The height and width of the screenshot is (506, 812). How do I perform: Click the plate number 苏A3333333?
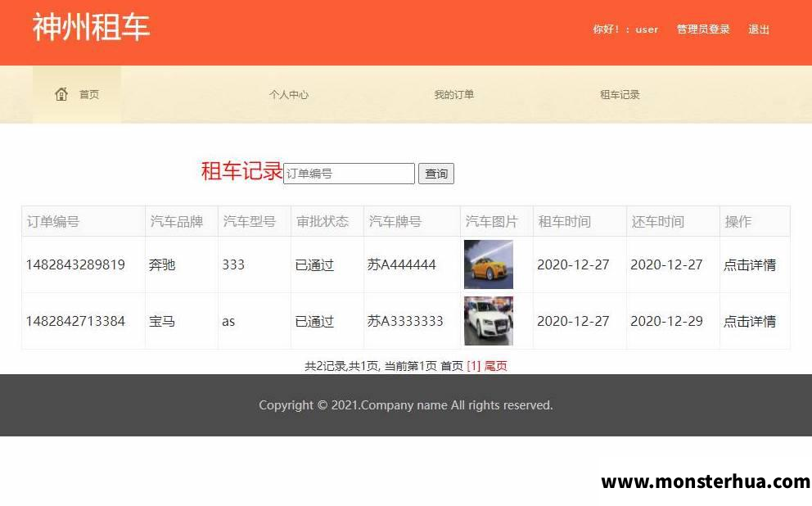coord(405,321)
